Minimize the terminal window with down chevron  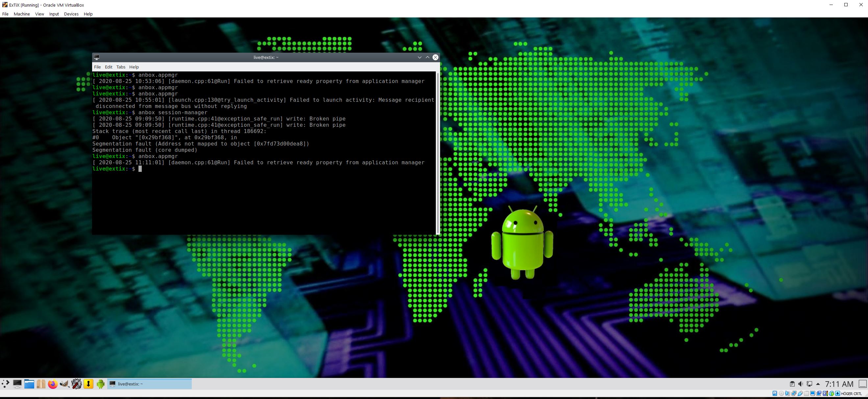pyautogui.click(x=419, y=57)
